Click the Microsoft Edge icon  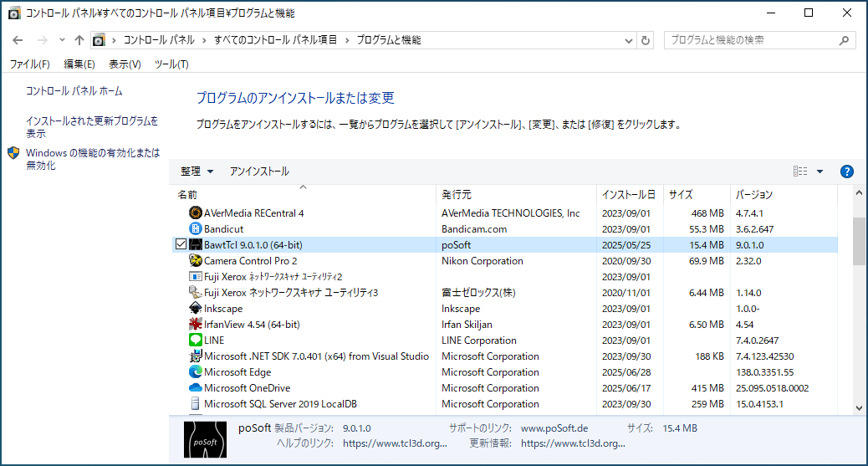[x=195, y=371]
